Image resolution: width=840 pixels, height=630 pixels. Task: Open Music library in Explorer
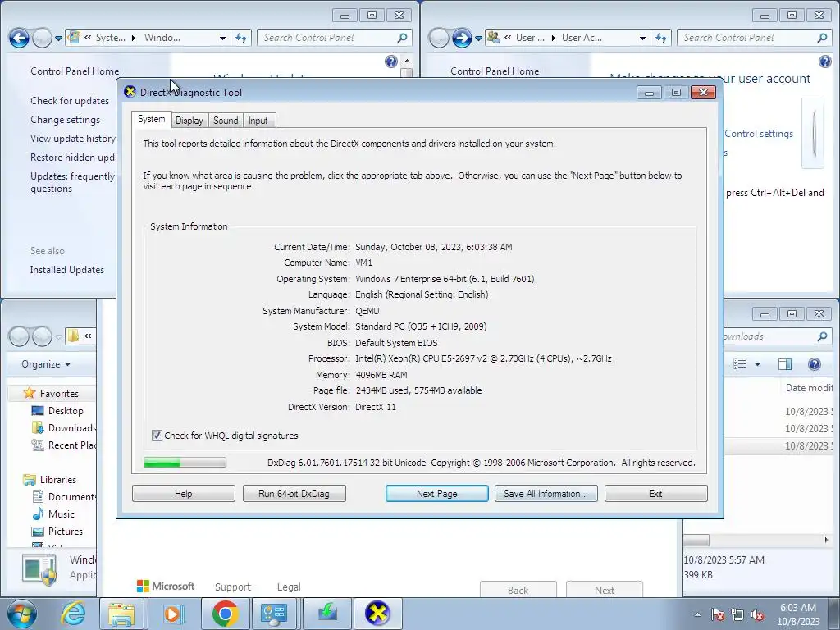(x=61, y=514)
